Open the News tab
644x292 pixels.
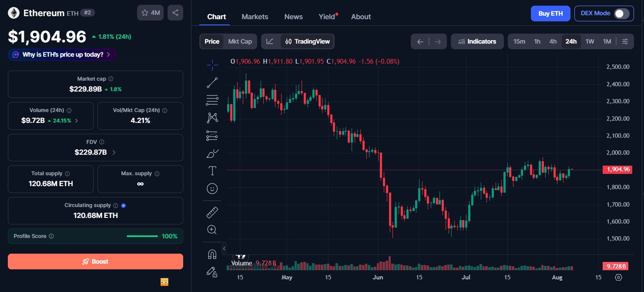tap(294, 17)
